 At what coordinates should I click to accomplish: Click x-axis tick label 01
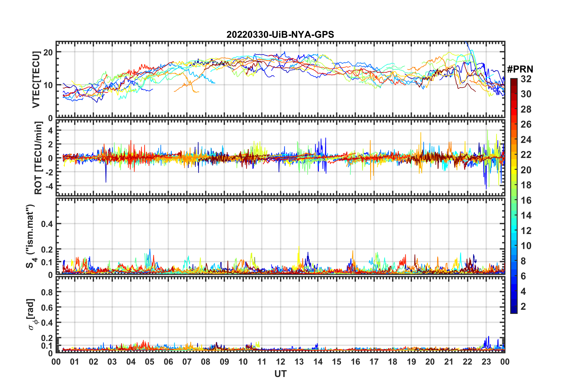[x=75, y=362]
